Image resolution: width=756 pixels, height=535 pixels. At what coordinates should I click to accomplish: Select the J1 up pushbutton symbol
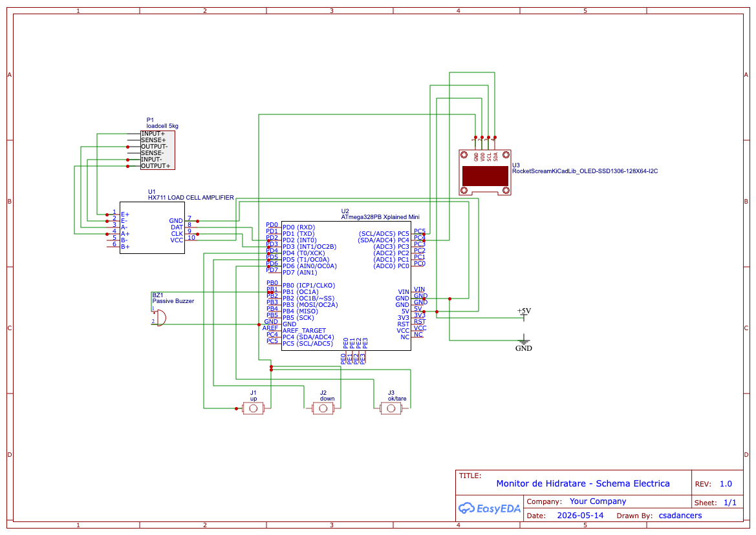pos(253,408)
